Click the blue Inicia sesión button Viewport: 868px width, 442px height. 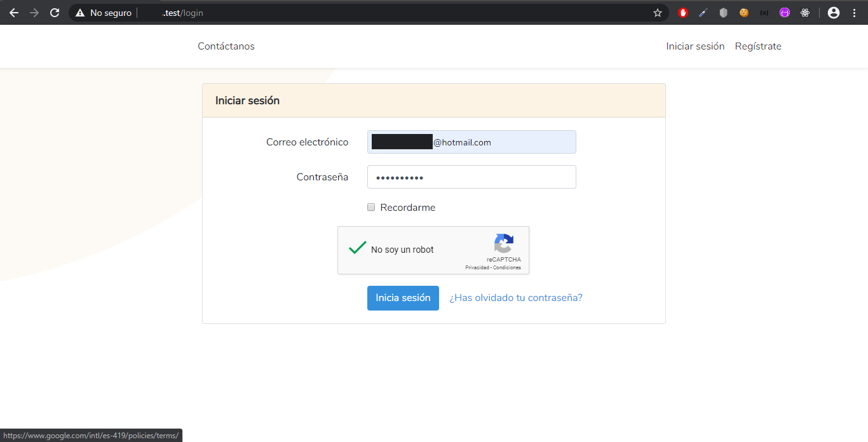tap(403, 298)
